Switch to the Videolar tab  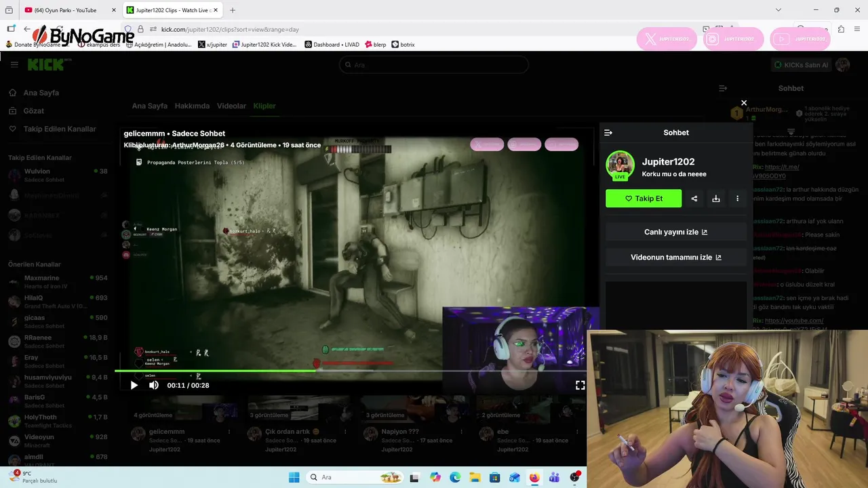[231, 106]
